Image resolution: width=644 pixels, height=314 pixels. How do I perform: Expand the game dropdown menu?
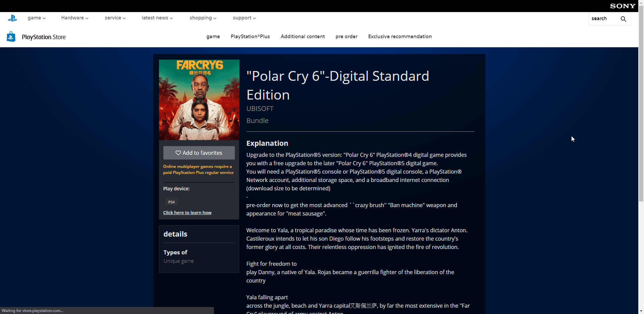[x=37, y=18]
